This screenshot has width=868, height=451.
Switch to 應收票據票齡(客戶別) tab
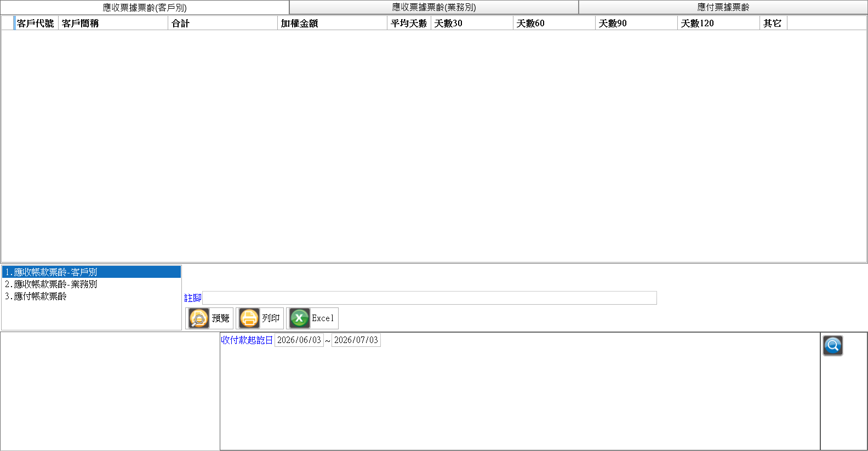[x=145, y=7]
